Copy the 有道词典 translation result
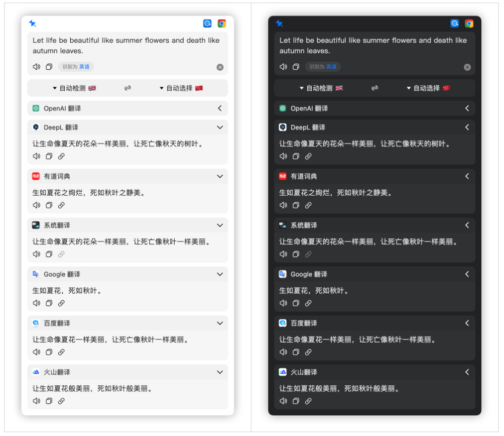This screenshot has width=504, height=436. tap(49, 205)
